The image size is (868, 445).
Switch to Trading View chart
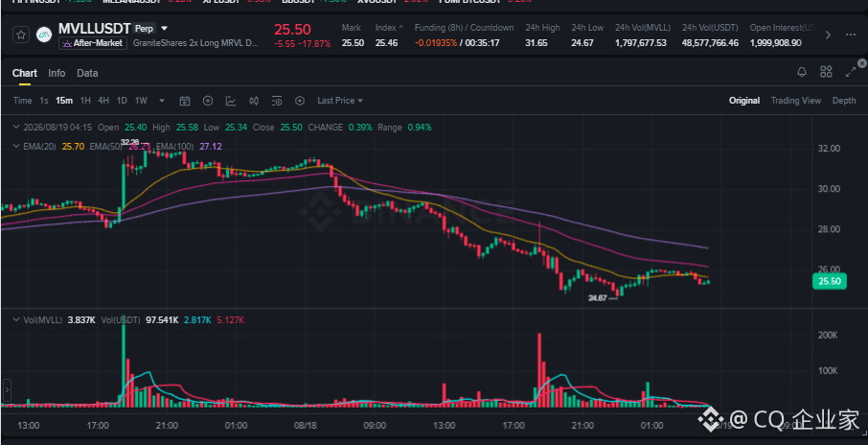pyautogui.click(x=796, y=101)
